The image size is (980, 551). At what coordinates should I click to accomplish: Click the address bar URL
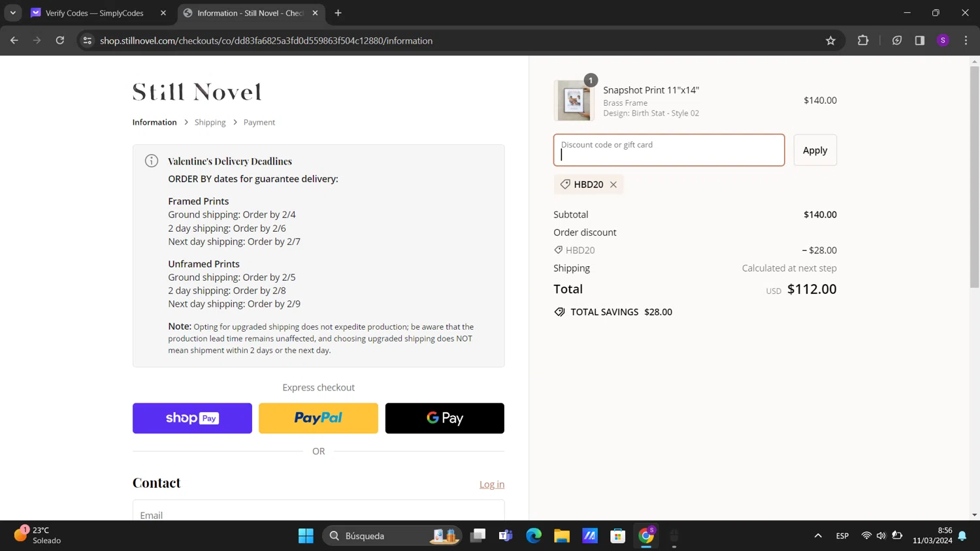(266, 40)
